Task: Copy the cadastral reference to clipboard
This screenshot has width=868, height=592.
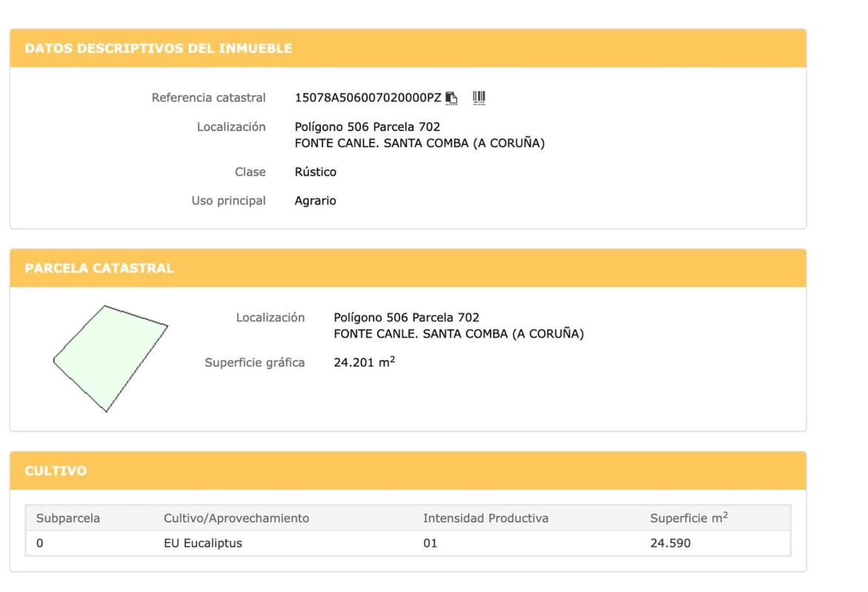Action: coord(452,98)
